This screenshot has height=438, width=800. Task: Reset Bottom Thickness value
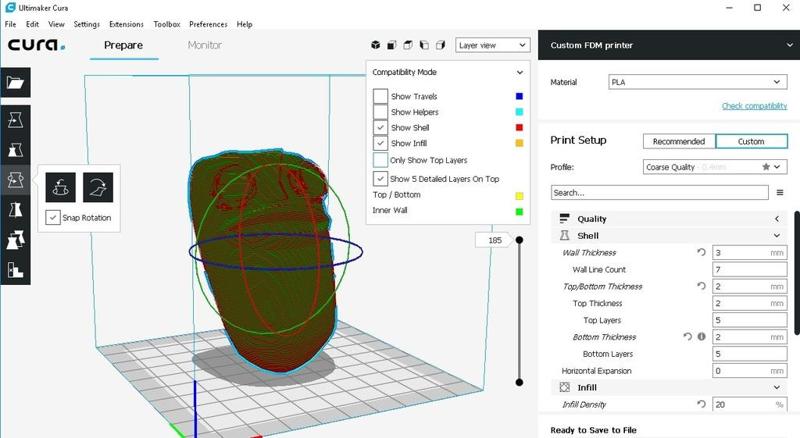tap(688, 336)
